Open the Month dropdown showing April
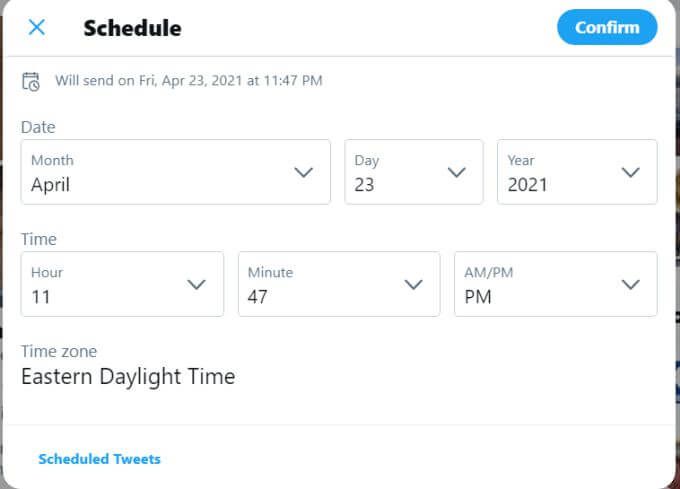Viewport: 680px width, 489px height. point(176,172)
